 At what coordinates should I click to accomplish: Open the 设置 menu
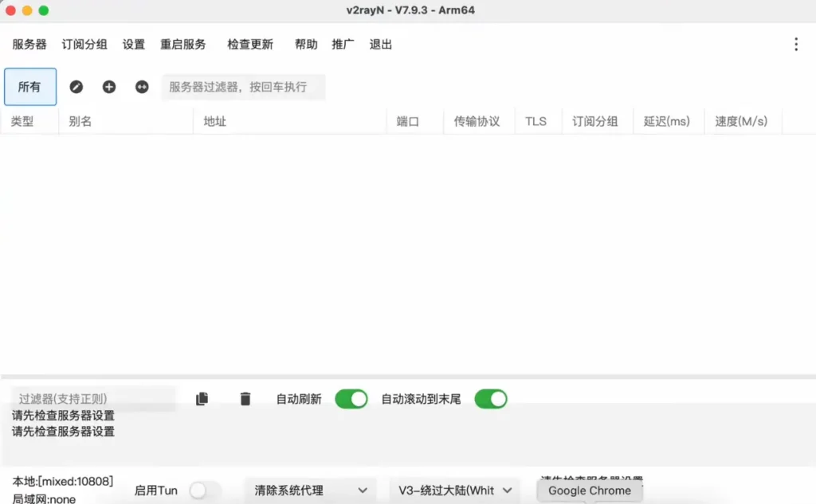(x=134, y=45)
